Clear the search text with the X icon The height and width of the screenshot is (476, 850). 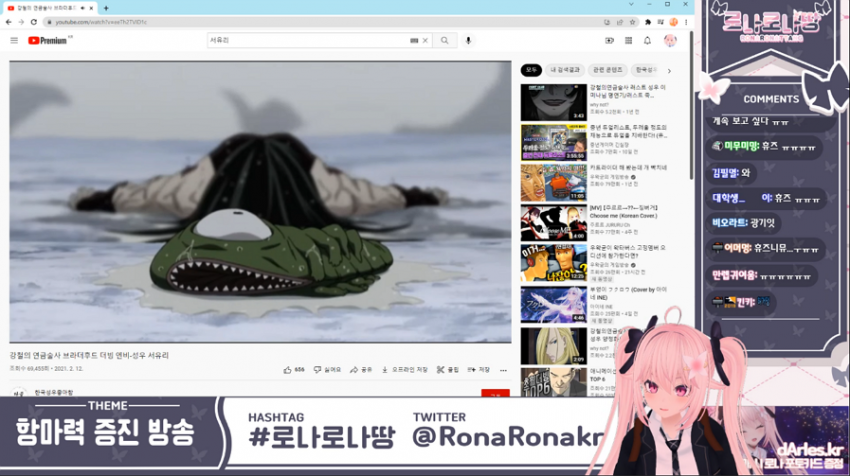pos(426,41)
